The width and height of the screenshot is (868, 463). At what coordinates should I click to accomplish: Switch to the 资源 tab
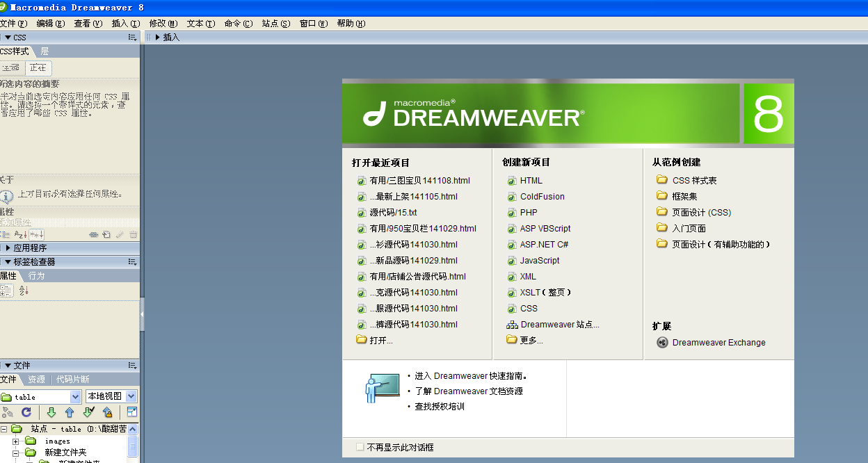pyautogui.click(x=36, y=380)
